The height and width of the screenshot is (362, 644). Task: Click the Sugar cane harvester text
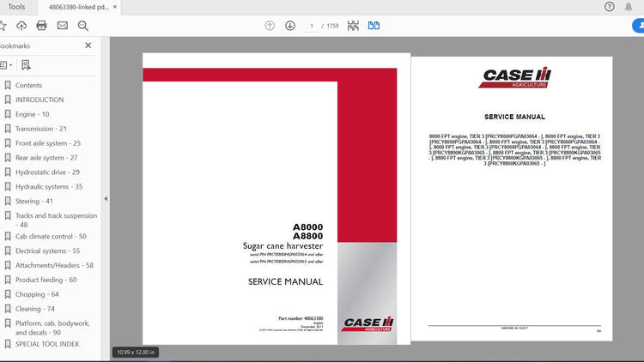(283, 246)
